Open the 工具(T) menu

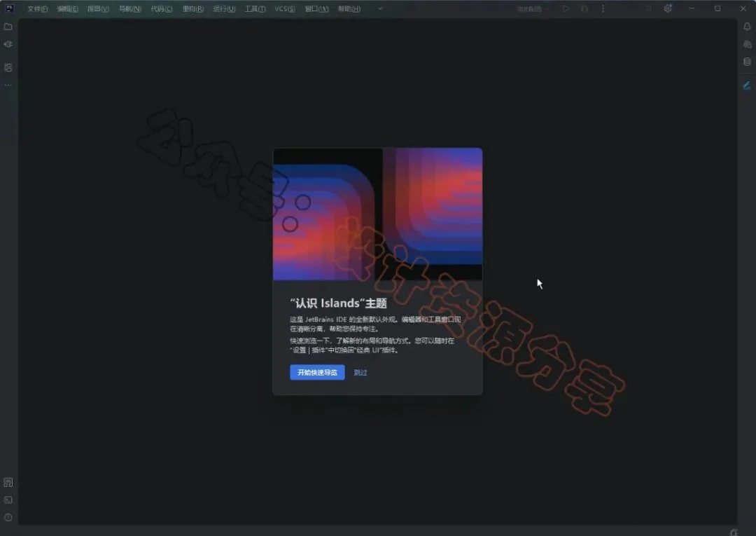255,9
